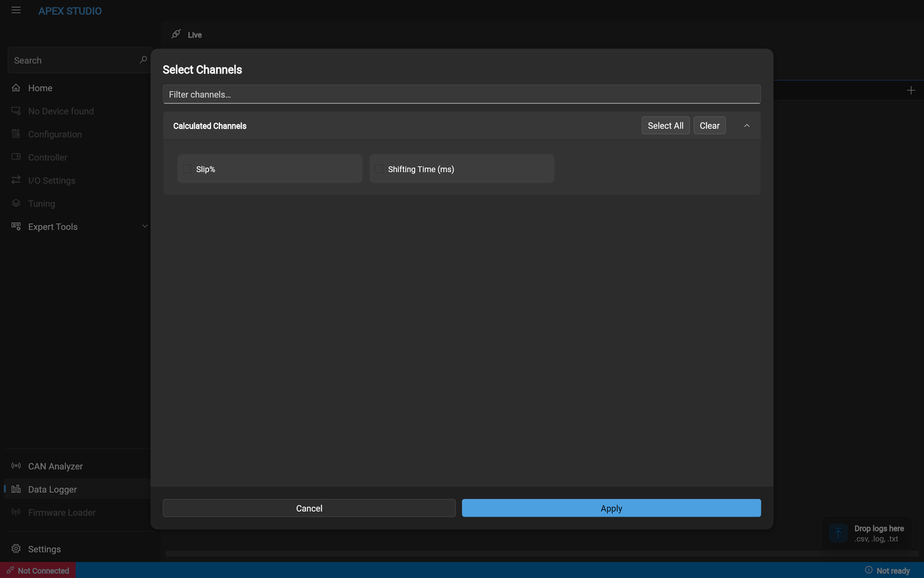
Task: Open the hamburger menu icon
Action: tap(16, 10)
